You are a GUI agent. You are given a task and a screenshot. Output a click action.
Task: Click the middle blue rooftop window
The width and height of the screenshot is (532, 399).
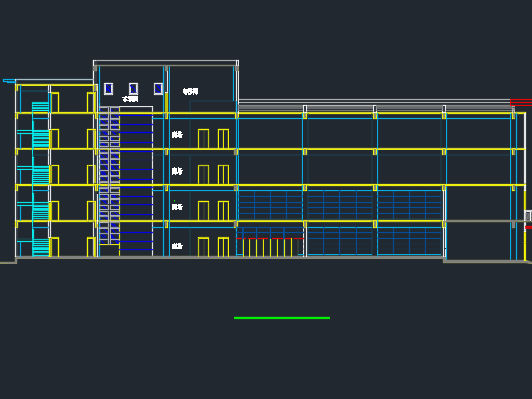click(133, 88)
